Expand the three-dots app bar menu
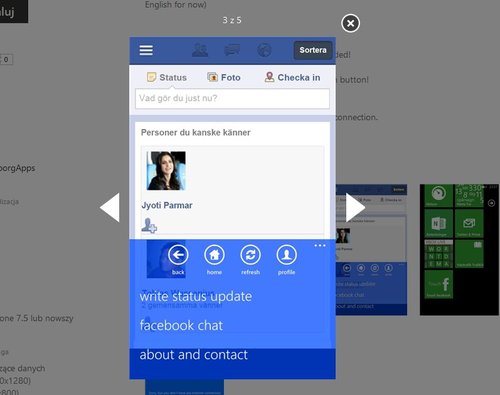500x395 pixels. pyautogui.click(x=320, y=246)
